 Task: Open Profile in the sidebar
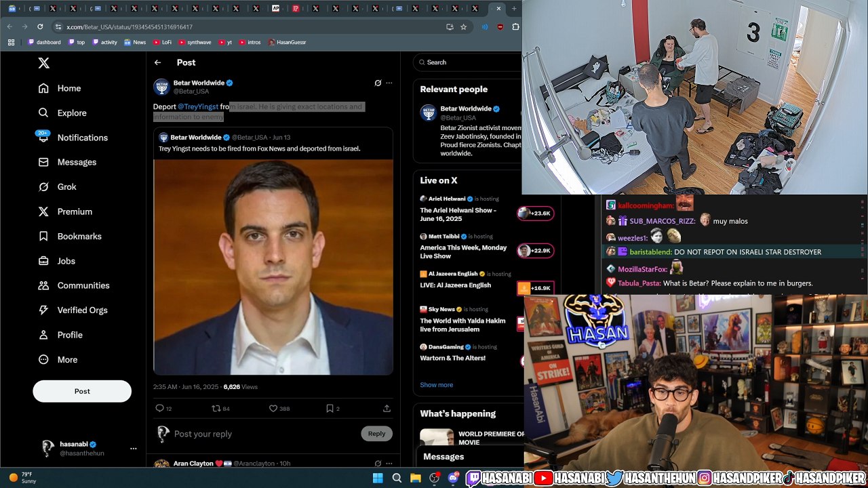(60, 335)
